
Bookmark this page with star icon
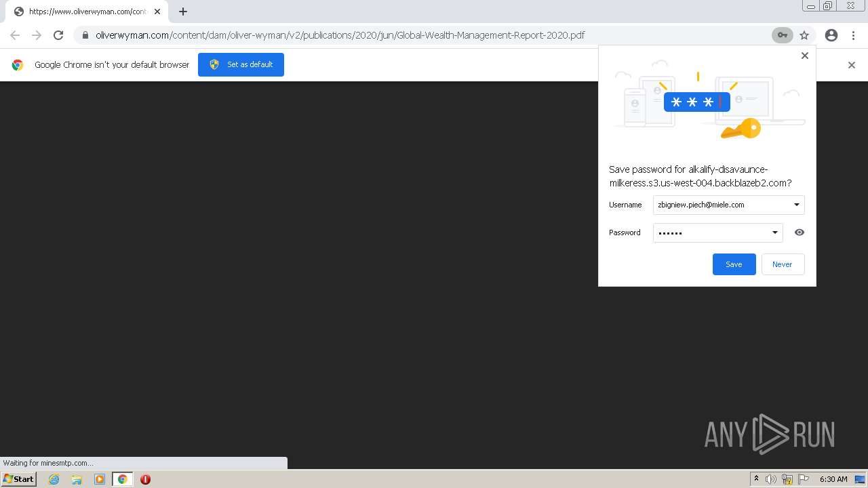[x=804, y=35]
